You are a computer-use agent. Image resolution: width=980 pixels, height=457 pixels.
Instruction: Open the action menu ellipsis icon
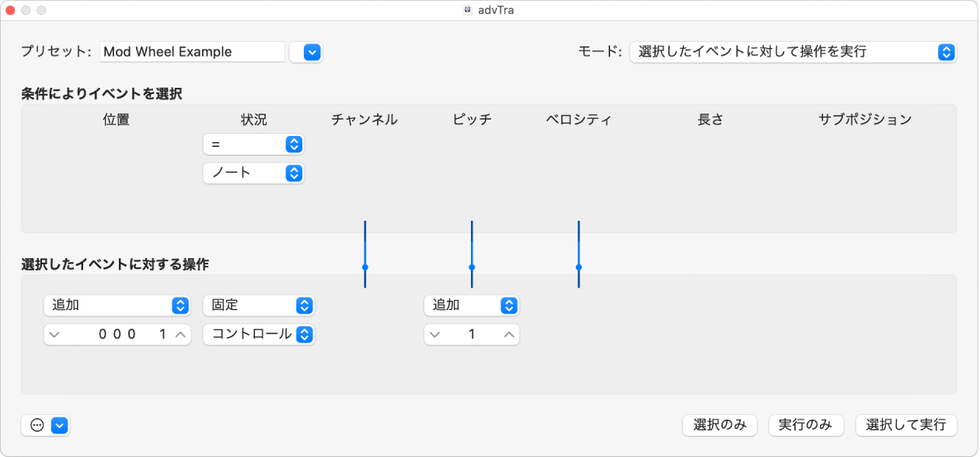click(34, 425)
